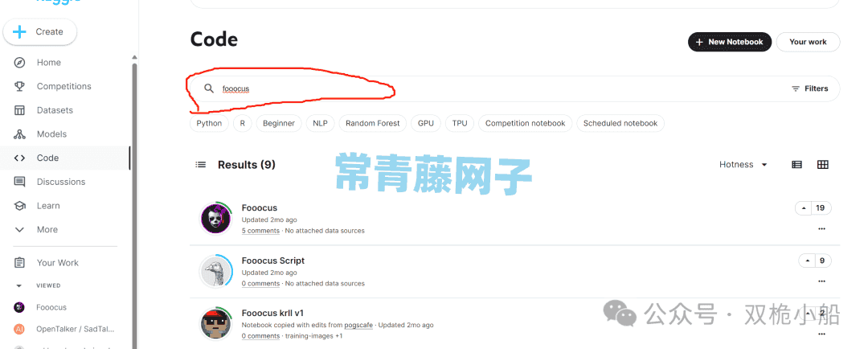Viewport: 868px width, 349px height.
Task: Open Discussions icon in sidebar
Action: [x=19, y=182]
